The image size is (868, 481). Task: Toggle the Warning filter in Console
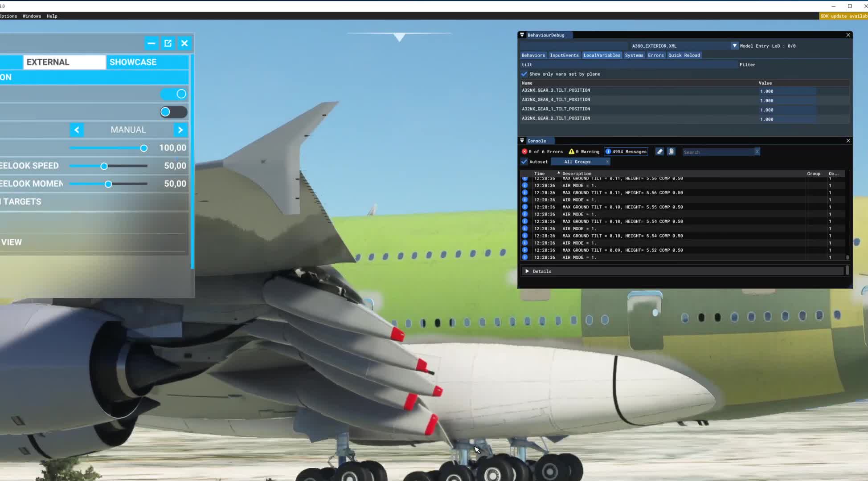coord(571,151)
